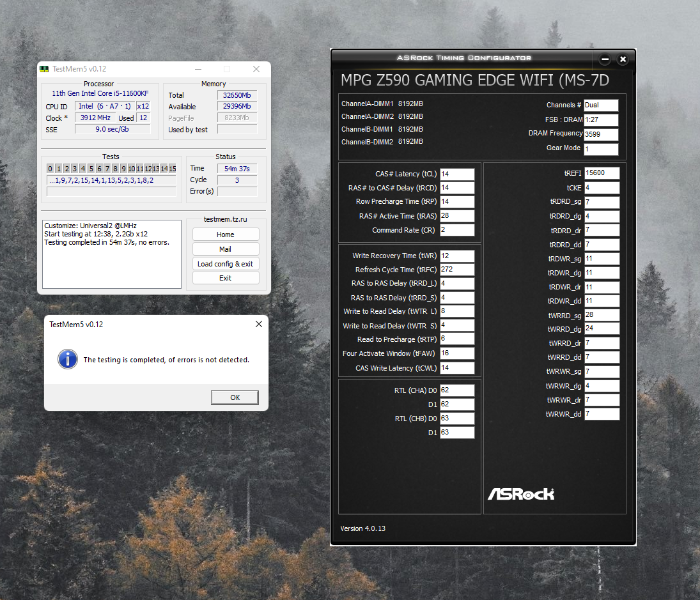
Task: Select test number 15 box
Action: (173, 169)
